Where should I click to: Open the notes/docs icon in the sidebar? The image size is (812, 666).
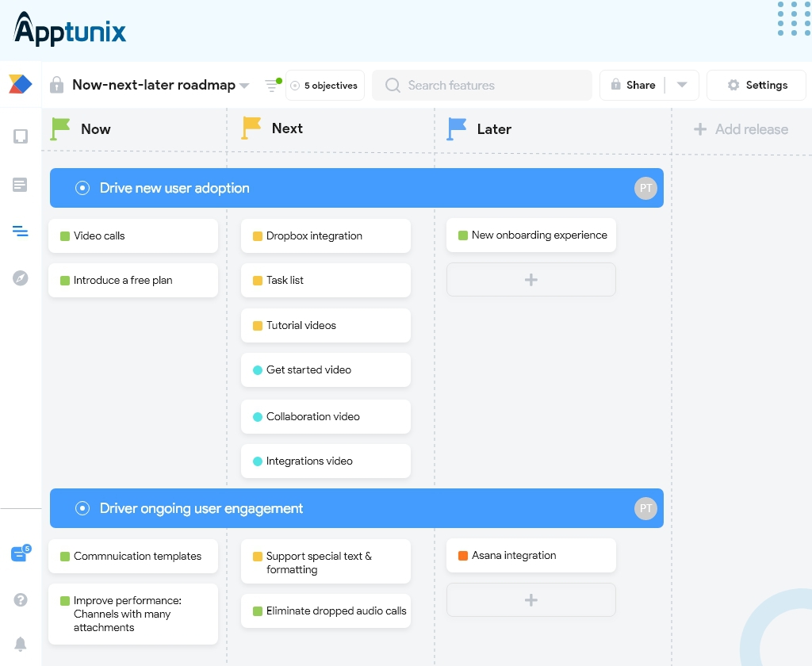pos(21,184)
